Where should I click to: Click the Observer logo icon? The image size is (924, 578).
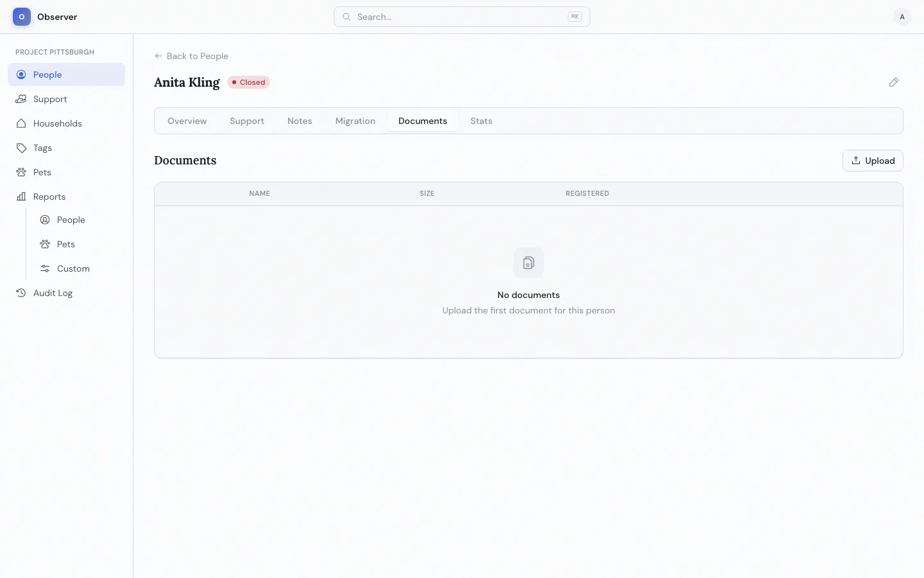pos(22,17)
